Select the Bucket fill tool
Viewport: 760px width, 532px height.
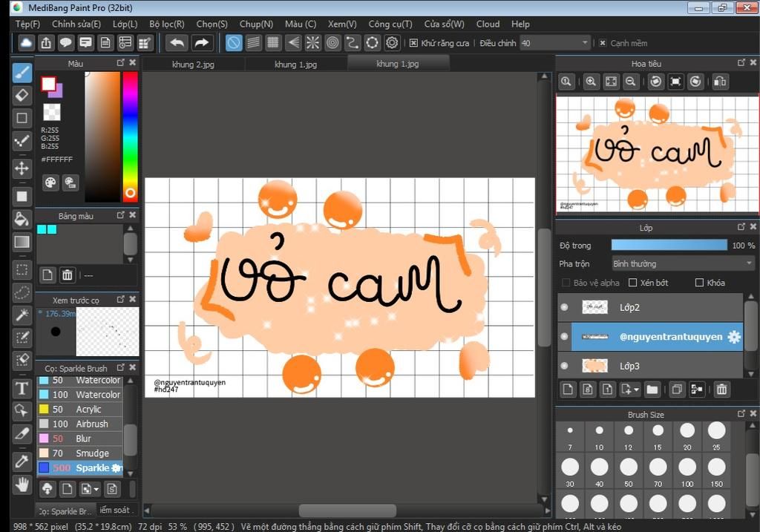coord(22,220)
